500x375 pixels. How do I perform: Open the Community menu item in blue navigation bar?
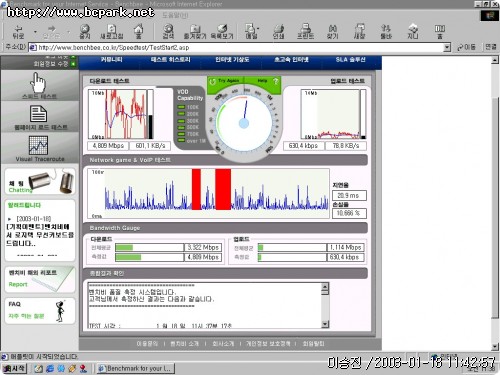[x=112, y=60]
